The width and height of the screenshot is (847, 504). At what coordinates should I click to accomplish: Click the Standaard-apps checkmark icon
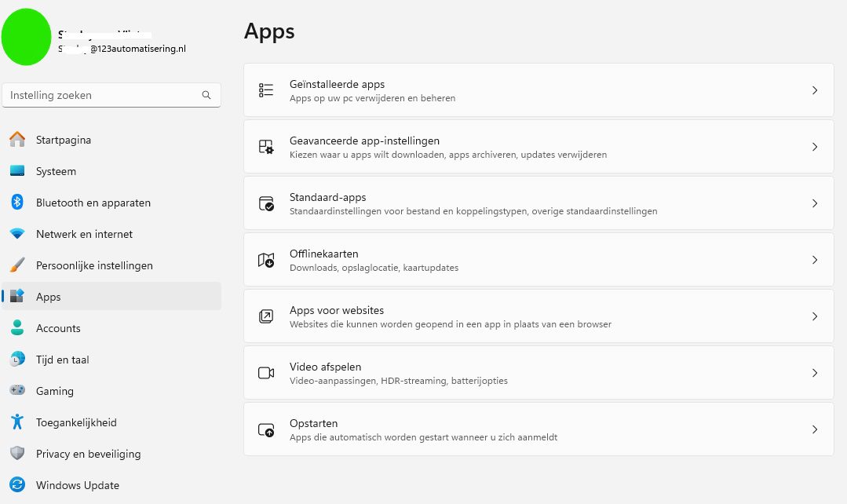pos(267,203)
